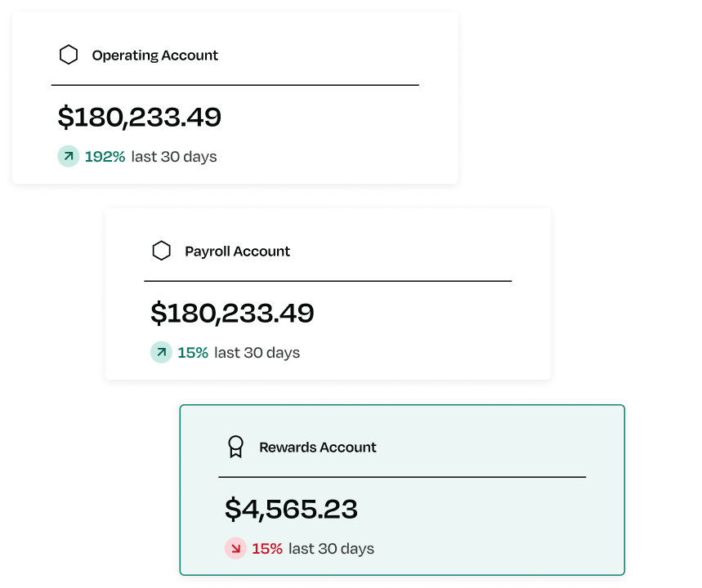Expand the Operating Account card details

point(234,98)
